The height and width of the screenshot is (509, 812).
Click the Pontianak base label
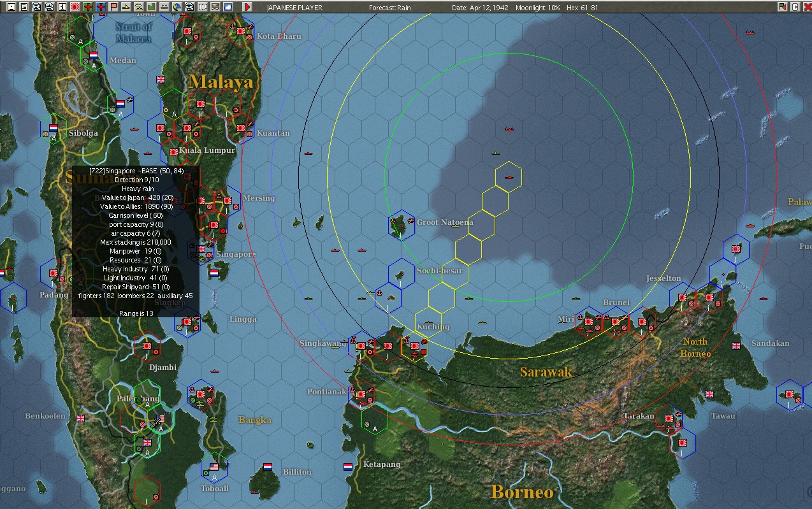pyautogui.click(x=327, y=392)
